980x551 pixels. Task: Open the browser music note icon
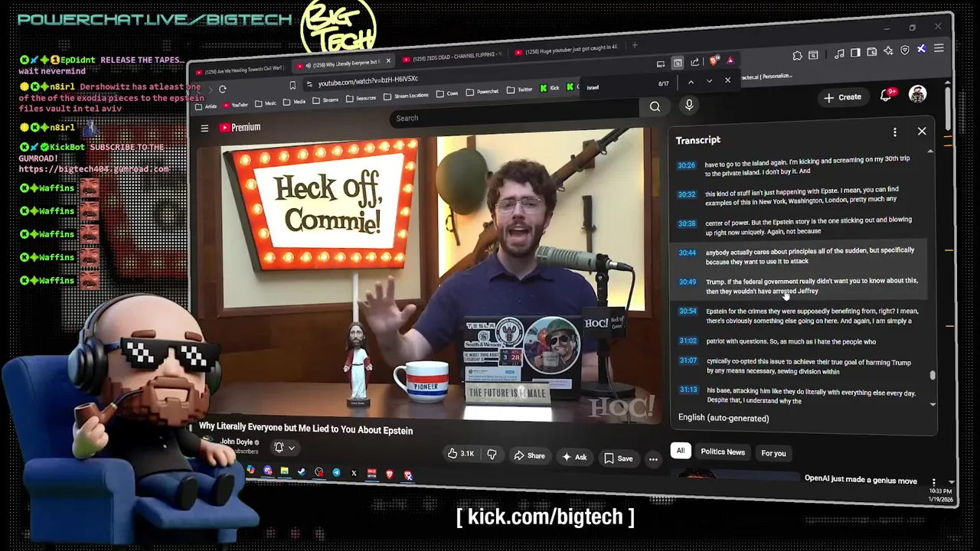839,54
